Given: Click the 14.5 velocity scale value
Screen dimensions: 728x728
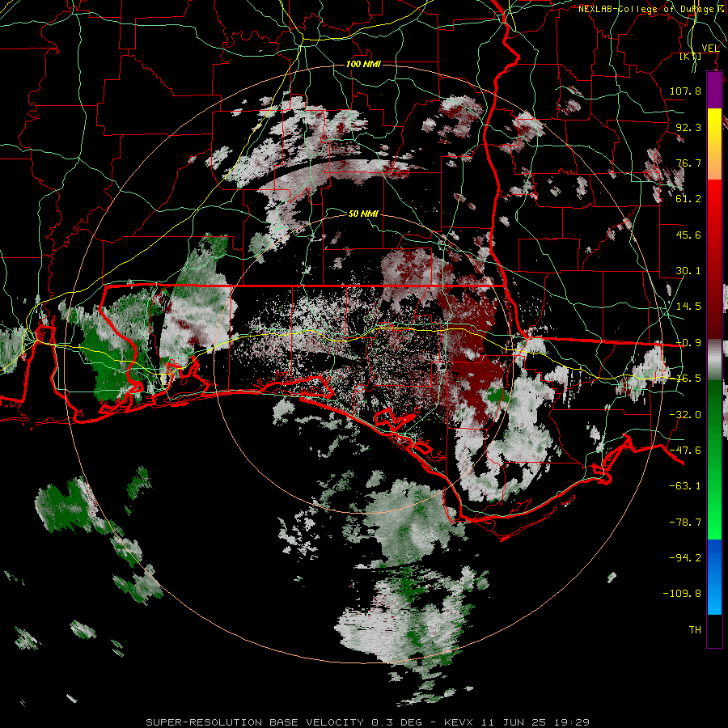Looking at the screenshot, I should click(688, 307).
